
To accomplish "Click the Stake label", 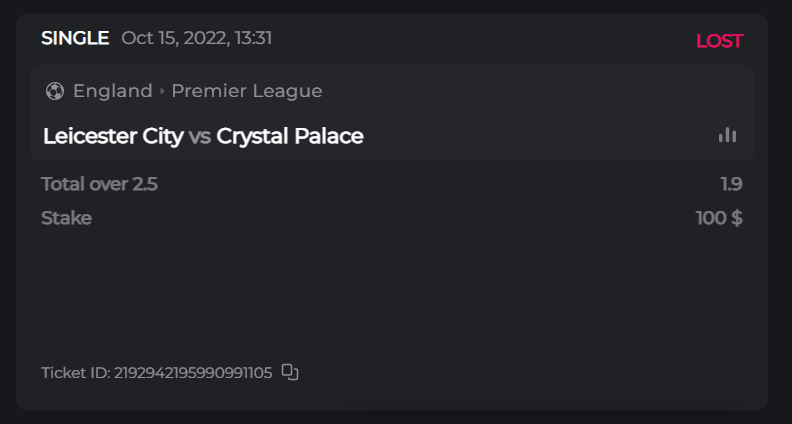I will [66, 218].
